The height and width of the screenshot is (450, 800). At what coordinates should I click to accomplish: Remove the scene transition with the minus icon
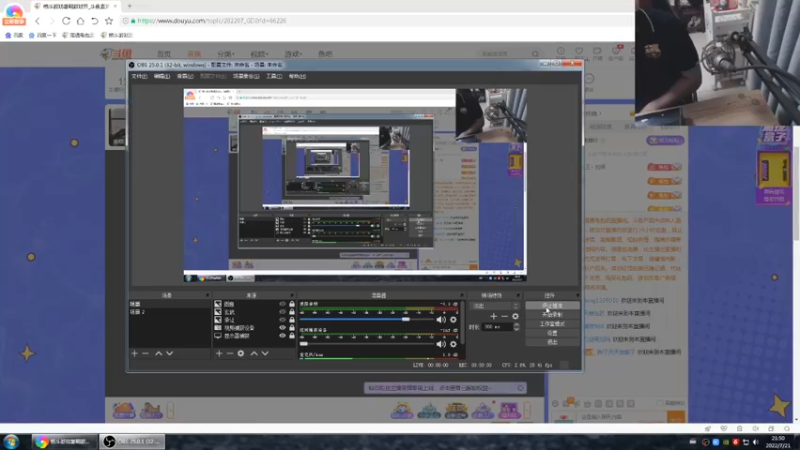click(x=505, y=316)
